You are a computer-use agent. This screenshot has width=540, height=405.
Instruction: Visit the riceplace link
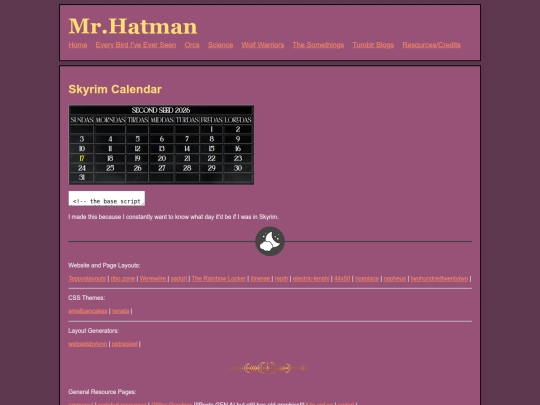click(x=367, y=279)
